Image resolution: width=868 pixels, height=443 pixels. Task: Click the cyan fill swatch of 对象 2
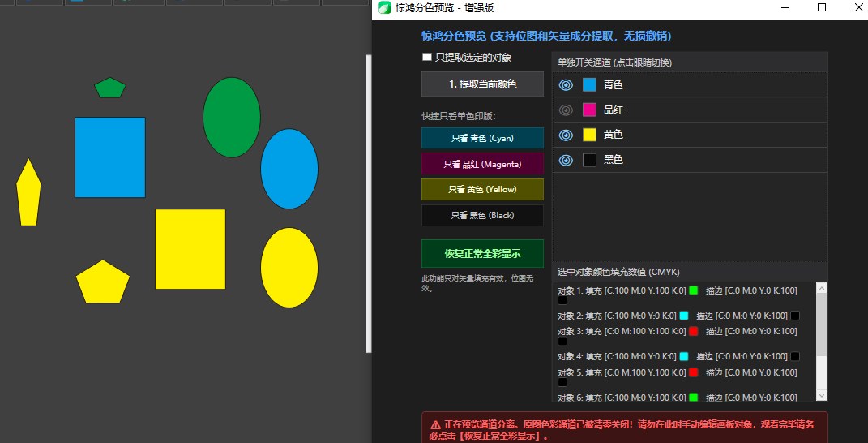684,316
